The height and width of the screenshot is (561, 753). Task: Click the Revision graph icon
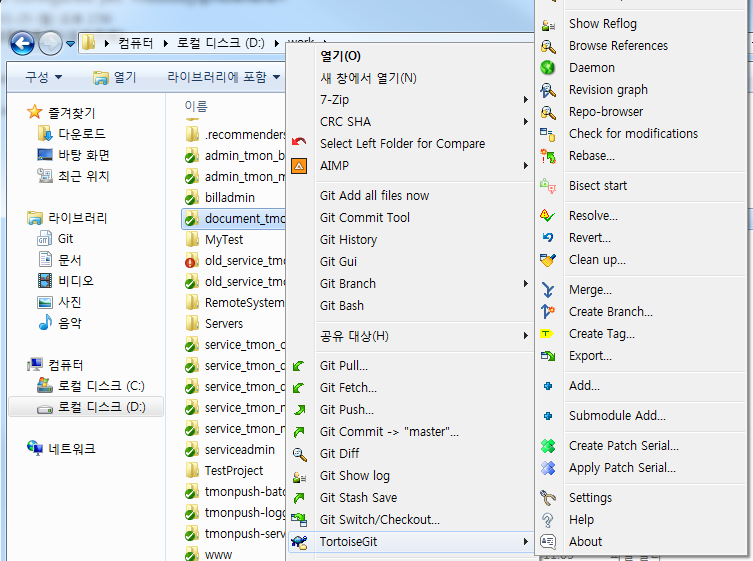548,90
